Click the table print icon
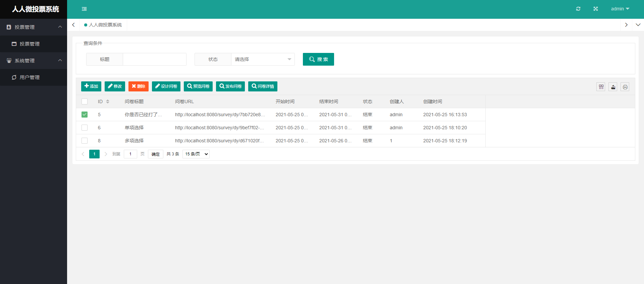 coord(625,87)
